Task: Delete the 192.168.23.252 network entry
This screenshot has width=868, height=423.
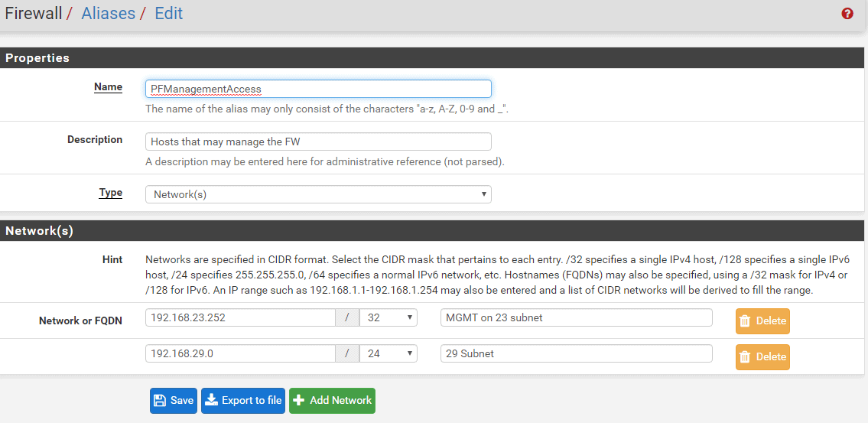Action: click(762, 321)
